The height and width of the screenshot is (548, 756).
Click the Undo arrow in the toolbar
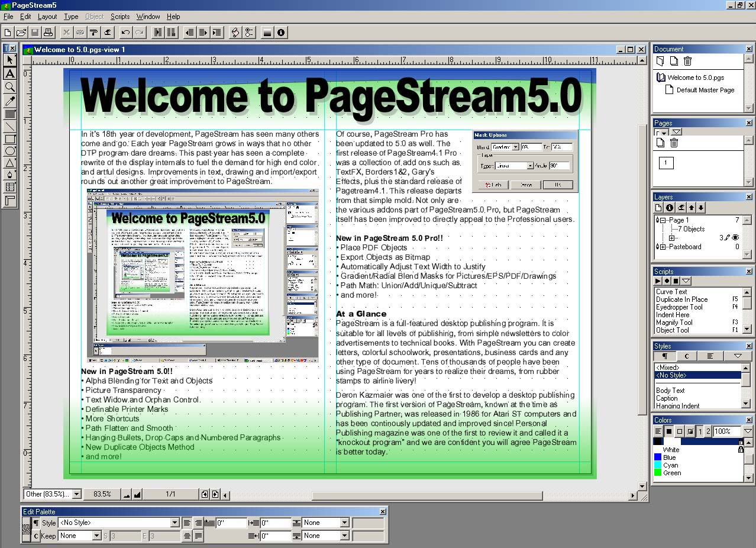pyautogui.click(x=125, y=33)
